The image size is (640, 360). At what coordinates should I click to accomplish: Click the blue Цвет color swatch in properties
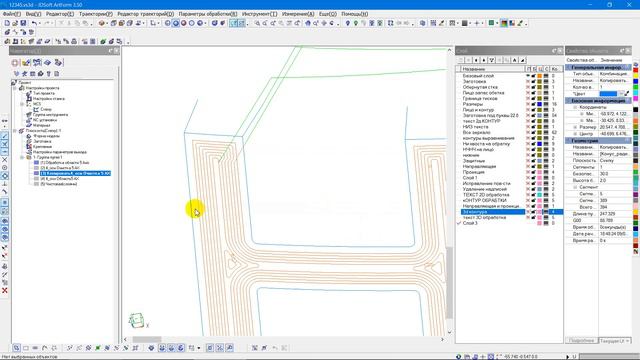click(x=608, y=93)
